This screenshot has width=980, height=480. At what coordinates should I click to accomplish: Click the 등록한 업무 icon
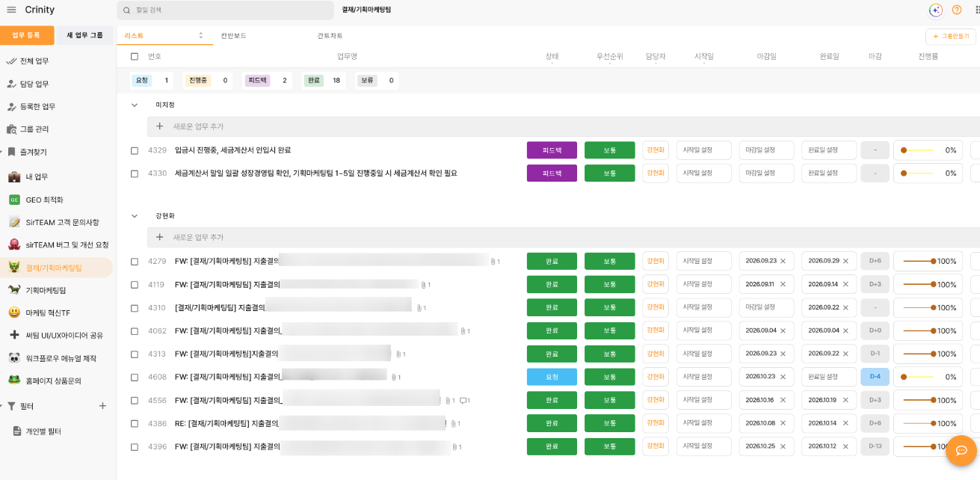[11, 106]
